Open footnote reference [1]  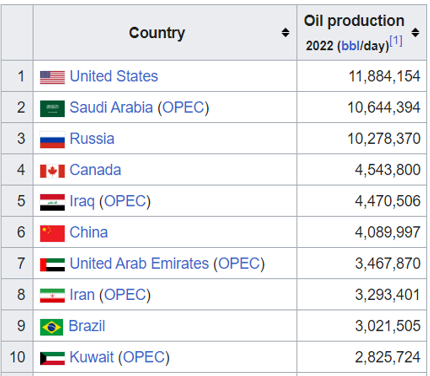click(396, 41)
